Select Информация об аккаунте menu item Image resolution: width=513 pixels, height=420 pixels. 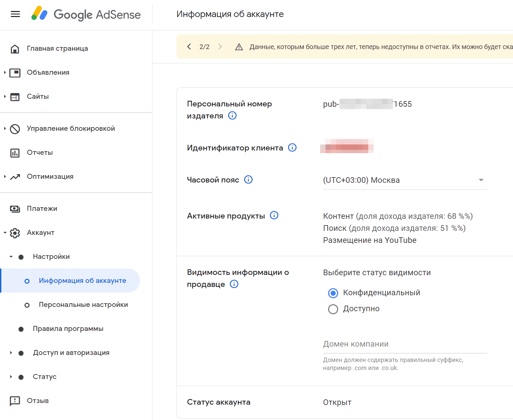70,281
